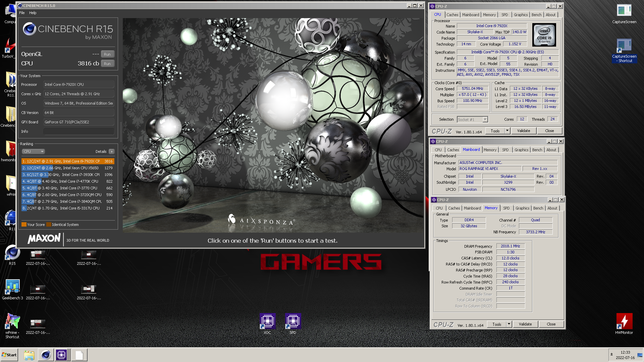Switch to Graphics tab in middle CPU-Z window
The width and height of the screenshot is (644, 362).
tap(521, 150)
